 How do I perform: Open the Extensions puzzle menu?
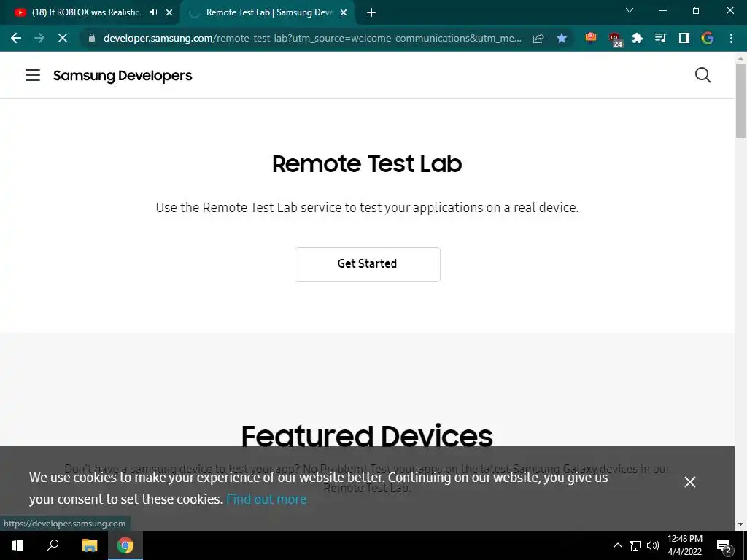(x=638, y=38)
